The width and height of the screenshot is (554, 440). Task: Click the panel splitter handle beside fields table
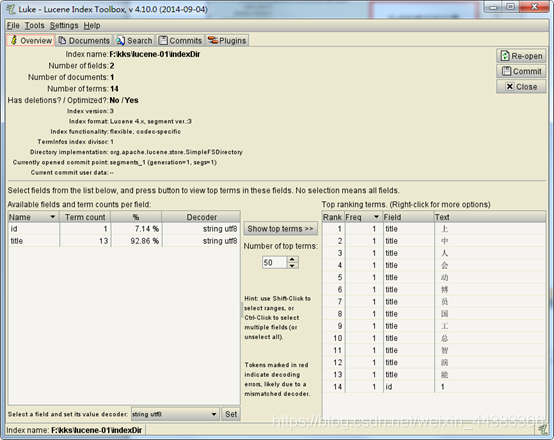242,310
